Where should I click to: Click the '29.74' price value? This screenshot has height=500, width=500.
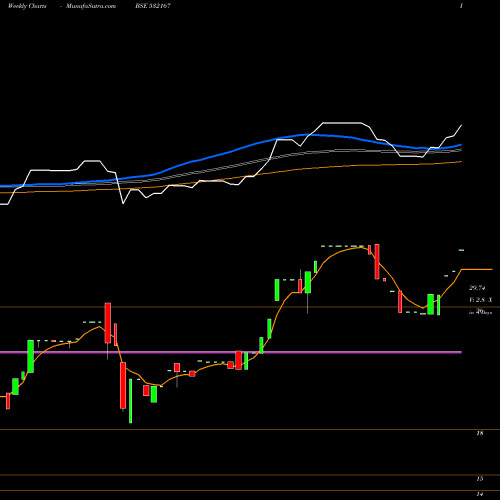point(477,288)
